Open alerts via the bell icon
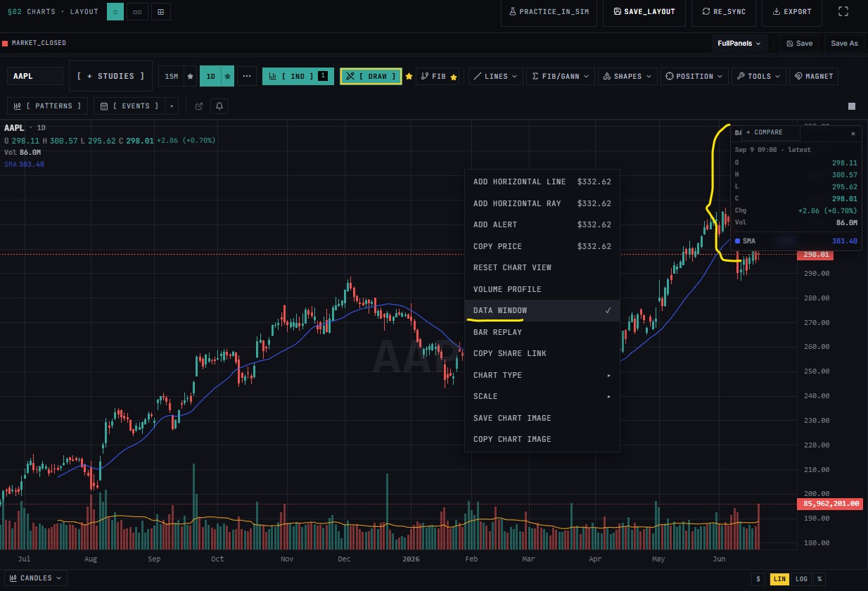The width and height of the screenshot is (868, 591). coord(219,106)
